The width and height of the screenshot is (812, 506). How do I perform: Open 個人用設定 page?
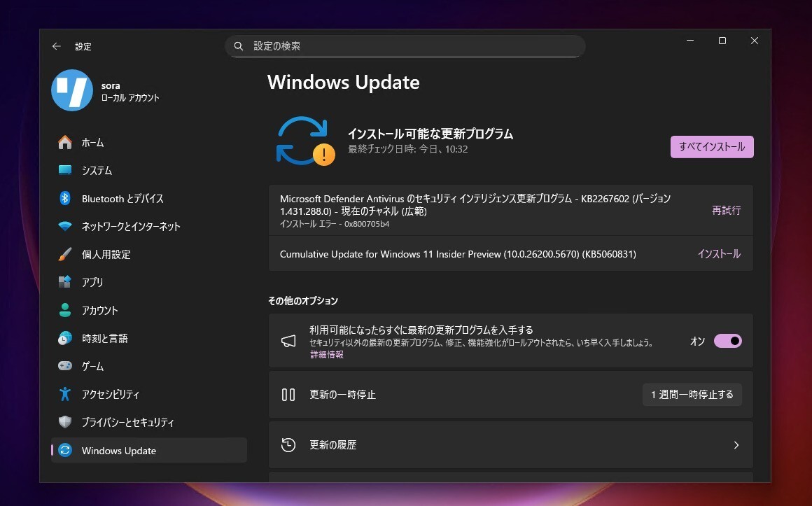(x=149, y=254)
